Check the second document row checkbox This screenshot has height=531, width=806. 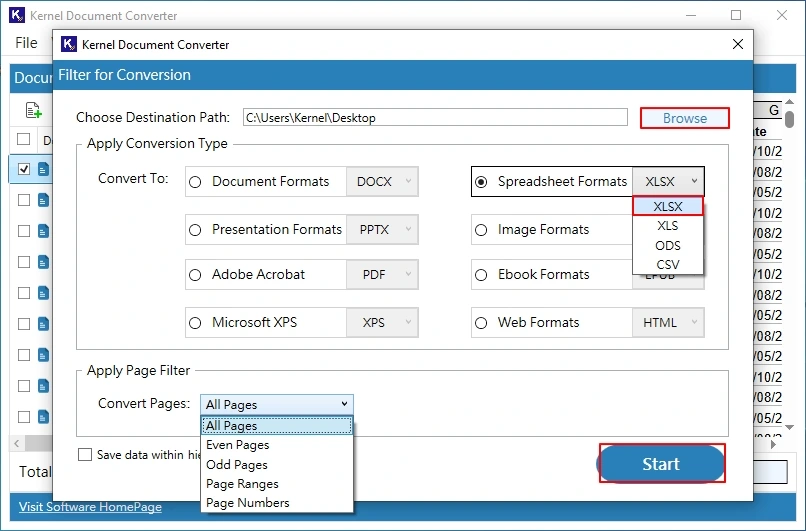coord(24,200)
